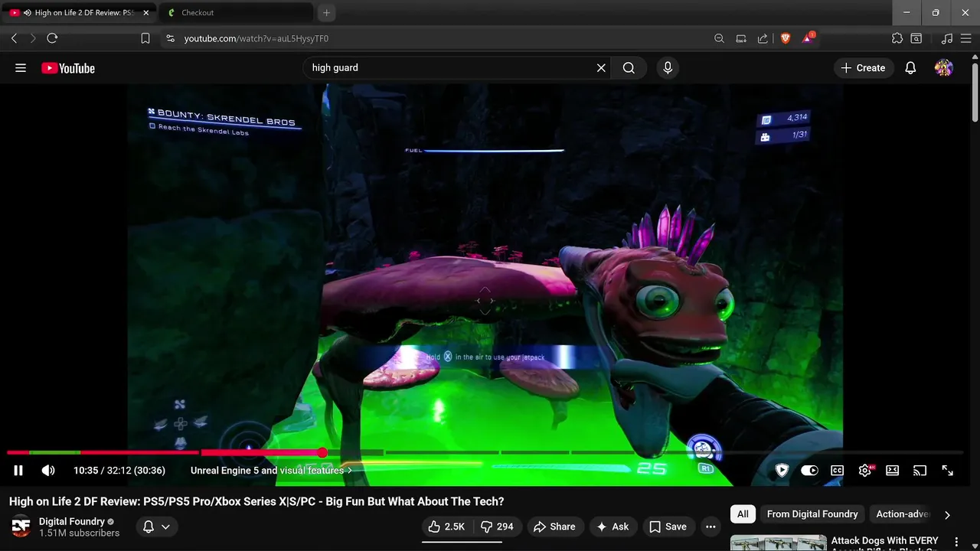Screen dimensions: 980x551
Task: Go back in browser history
Action: pos(14,38)
